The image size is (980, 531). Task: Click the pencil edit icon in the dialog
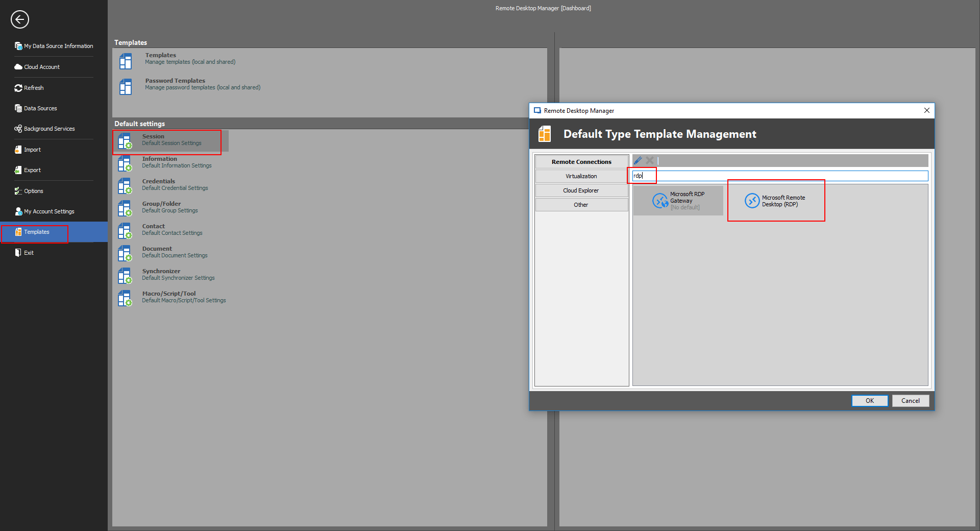[638, 160]
